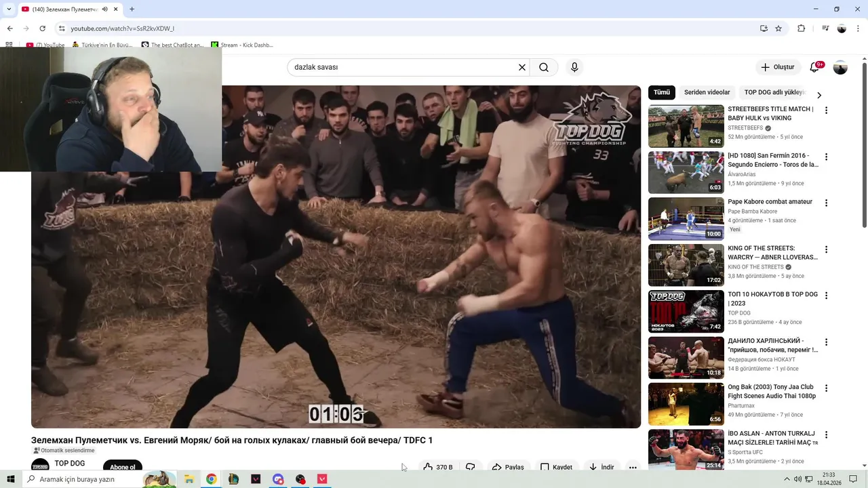
Task: Open options for Pape Kabore combat amateur
Action: tap(826, 203)
